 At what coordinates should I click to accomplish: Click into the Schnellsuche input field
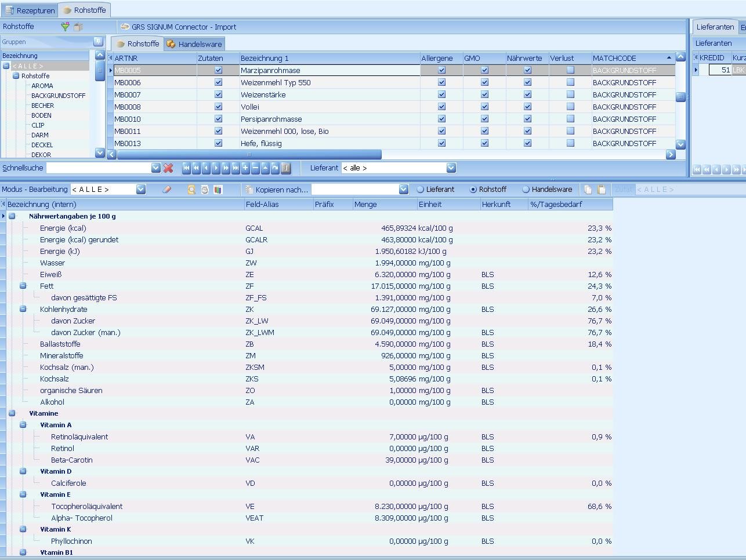point(99,168)
